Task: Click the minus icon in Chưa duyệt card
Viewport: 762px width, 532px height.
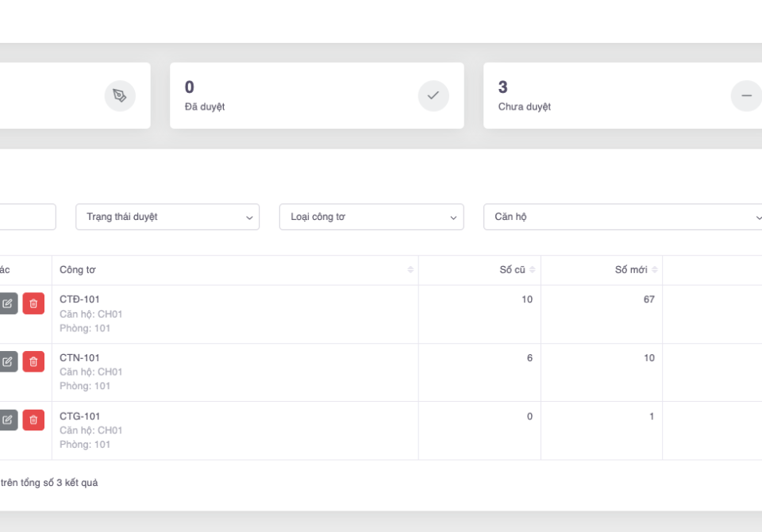Action: 745,96
